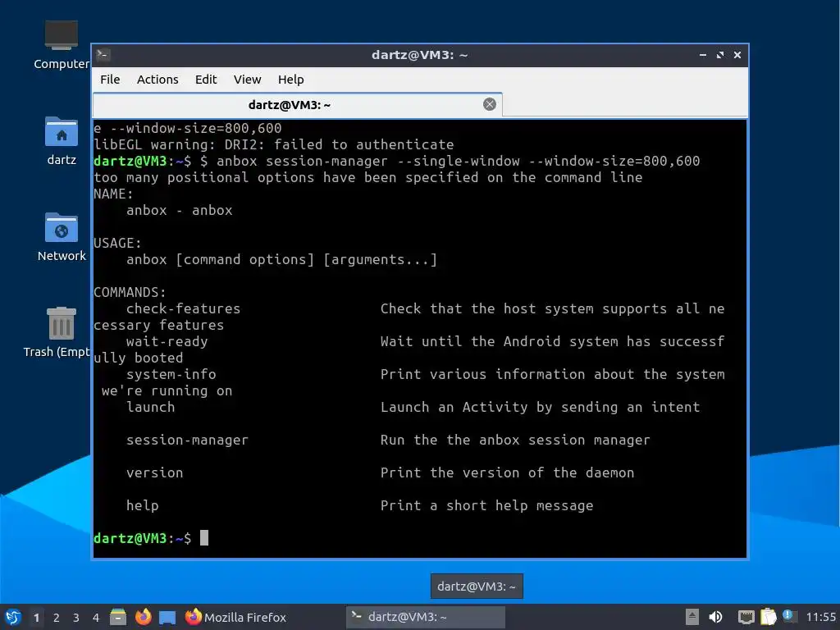Open the Lubuntu start menu
Image resolution: width=840 pixels, height=630 pixels.
click(13, 617)
